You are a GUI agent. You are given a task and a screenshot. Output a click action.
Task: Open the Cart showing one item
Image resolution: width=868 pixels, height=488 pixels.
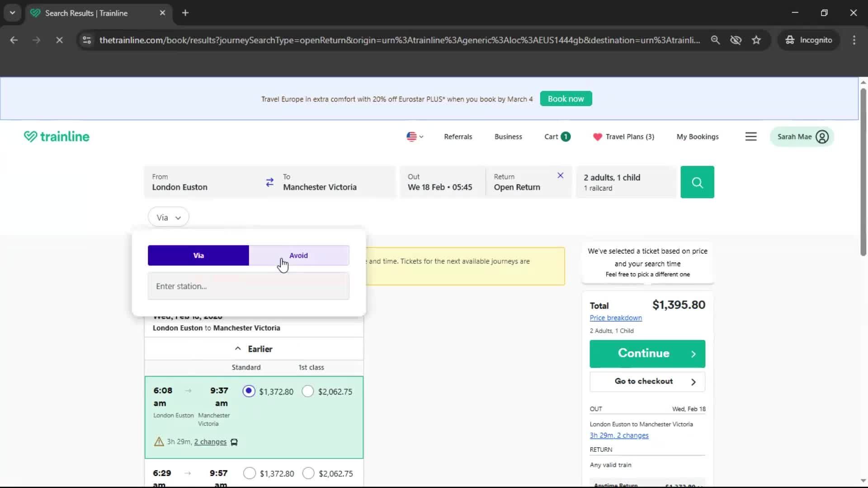(x=557, y=136)
